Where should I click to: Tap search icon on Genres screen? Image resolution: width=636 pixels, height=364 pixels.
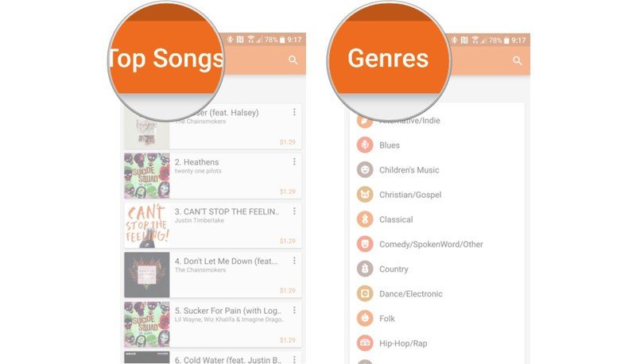click(518, 60)
